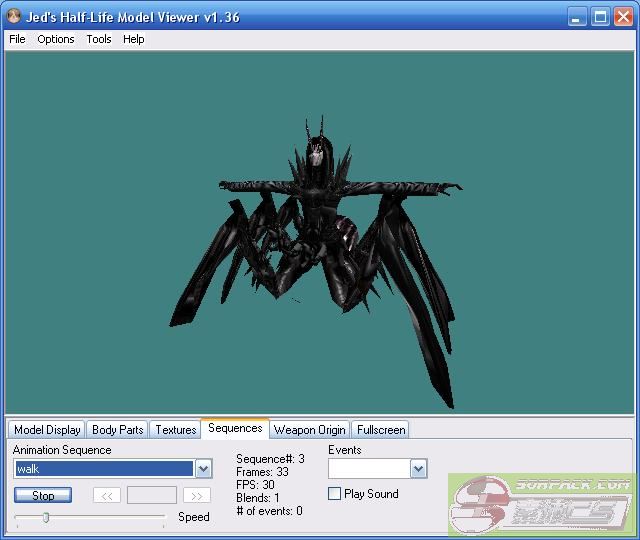Switch to the Model Display tab
Screen dimensions: 640x540
coord(47,430)
